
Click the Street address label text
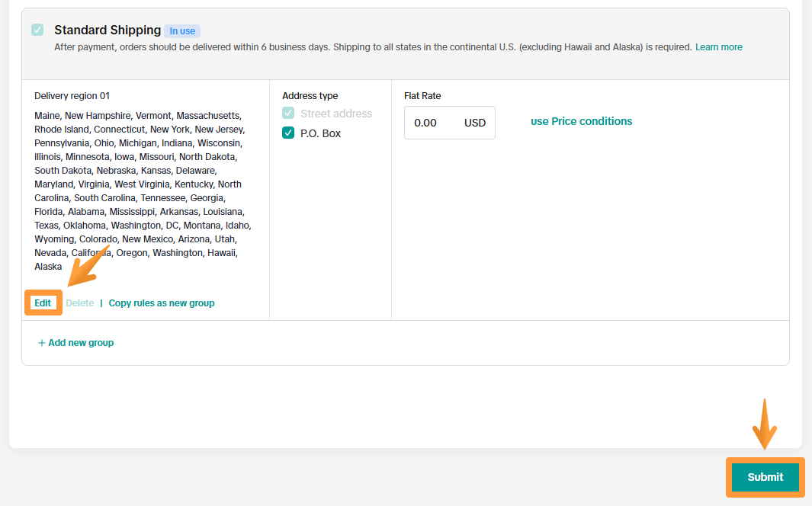point(336,114)
